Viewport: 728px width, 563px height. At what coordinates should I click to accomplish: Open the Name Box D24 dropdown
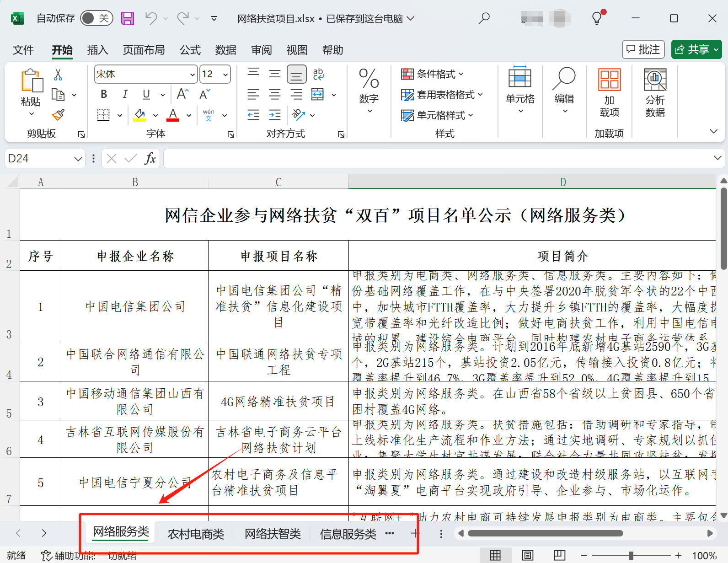click(78, 159)
